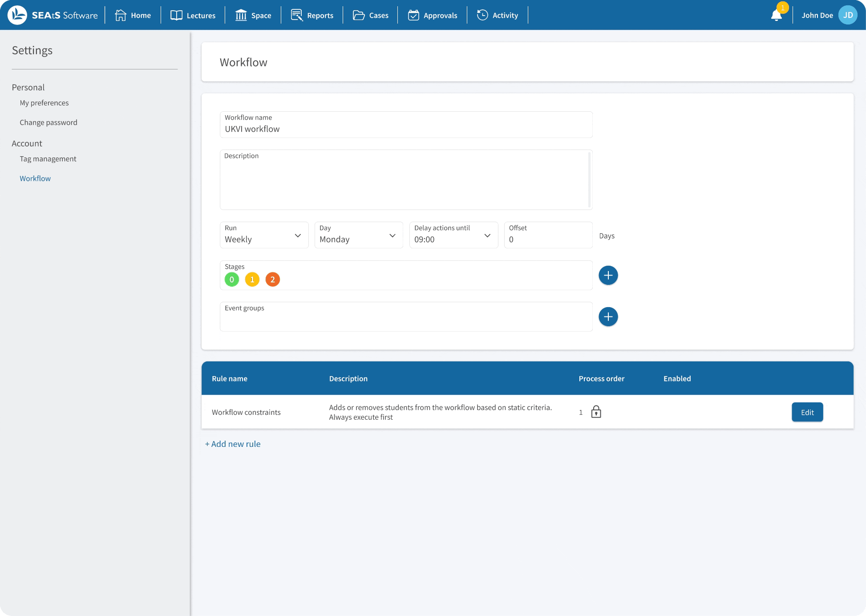The height and width of the screenshot is (616, 866).
Task: Select Workflow in settings sidebar
Action: [35, 178]
